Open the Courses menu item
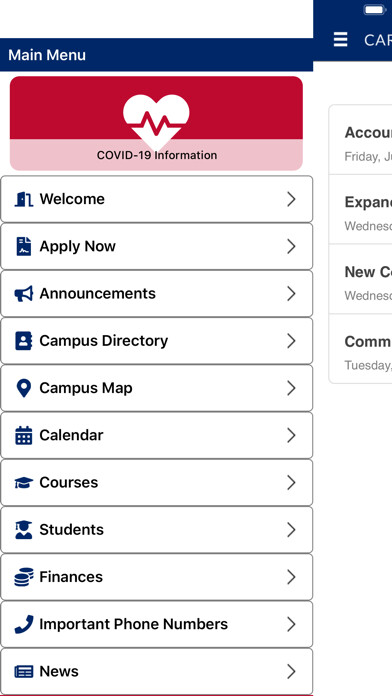This screenshot has height=696, width=392. (x=156, y=482)
